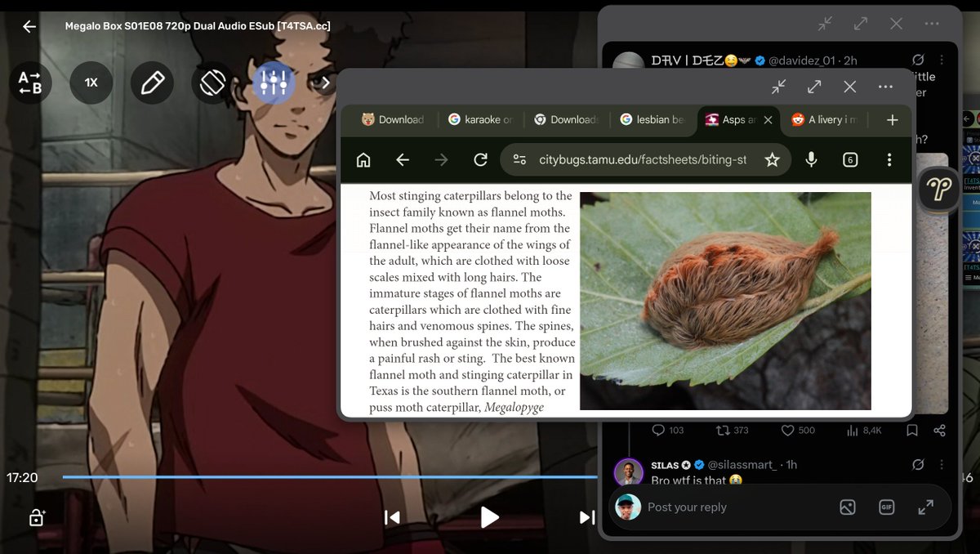This screenshot has height=554, width=980.
Task: Open replies with 103 comments
Action: click(x=667, y=430)
